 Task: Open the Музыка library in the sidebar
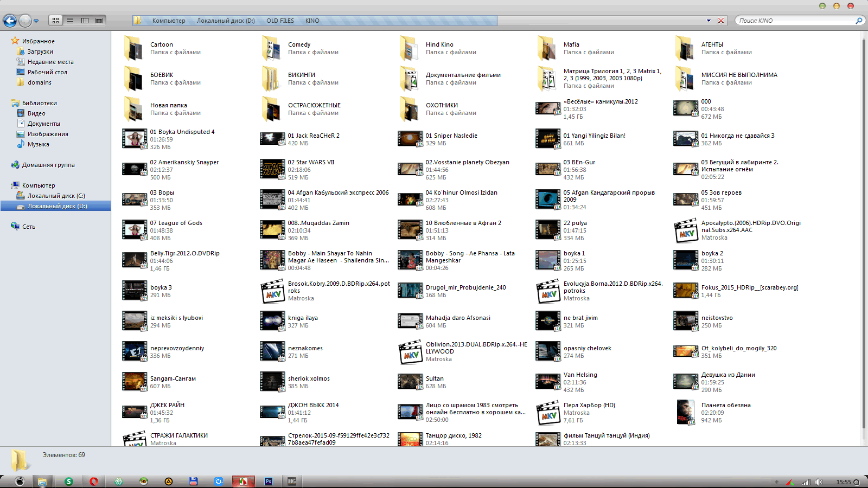(38, 144)
